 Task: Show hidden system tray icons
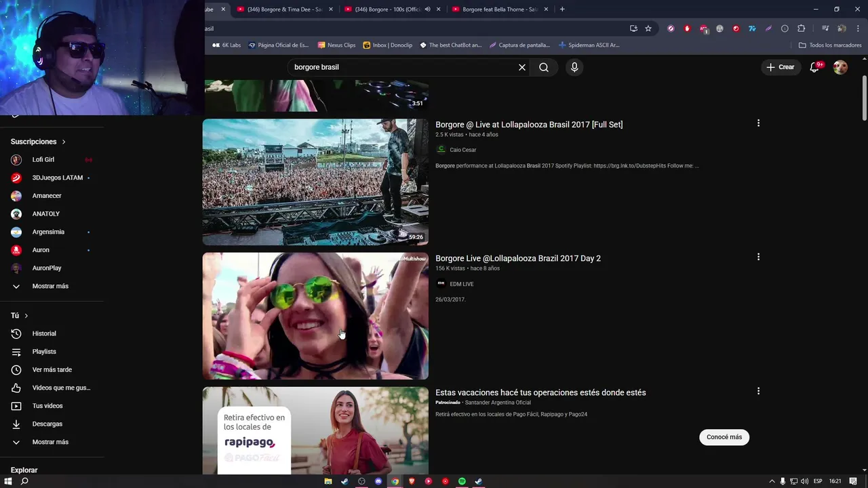772,481
